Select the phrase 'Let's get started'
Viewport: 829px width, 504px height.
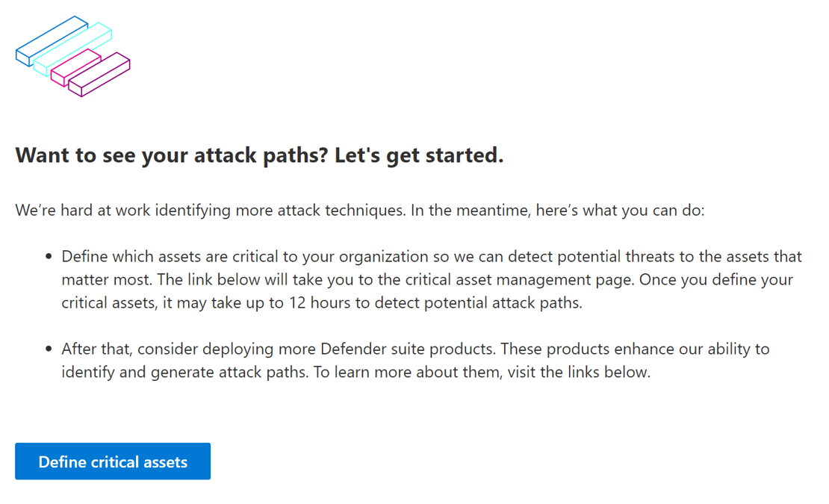(x=416, y=155)
